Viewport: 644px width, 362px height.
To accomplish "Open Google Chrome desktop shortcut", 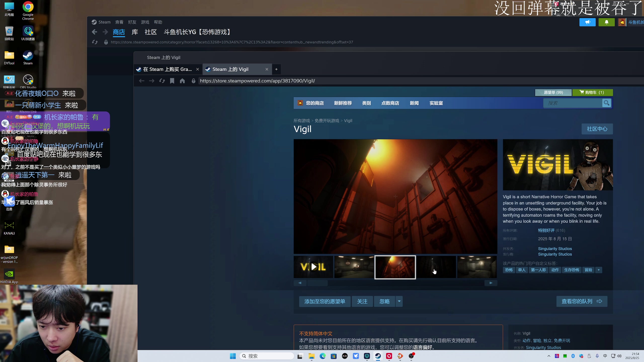I will 28,11.
